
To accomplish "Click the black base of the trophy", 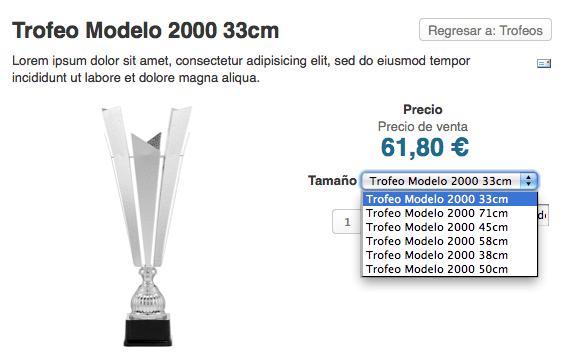I will [148, 332].
